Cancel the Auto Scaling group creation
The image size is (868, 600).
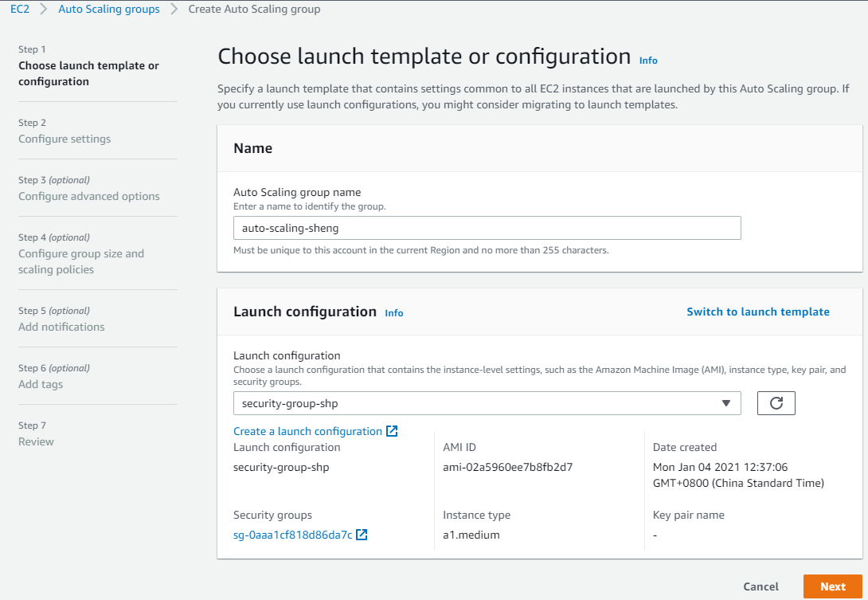pyautogui.click(x=760, y=586)
